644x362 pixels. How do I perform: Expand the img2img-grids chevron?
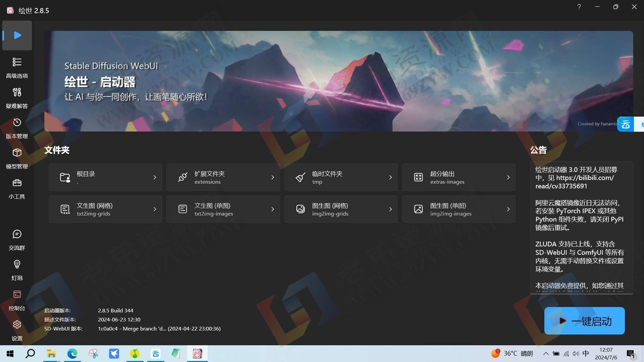click(390, 209)
